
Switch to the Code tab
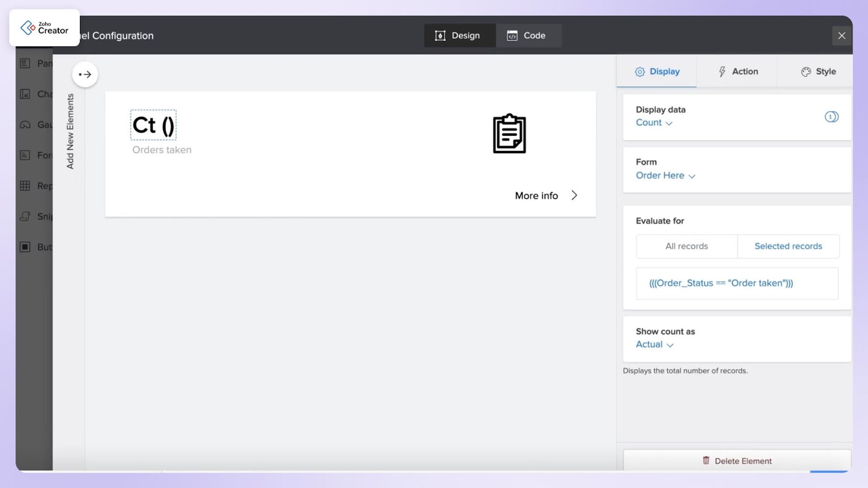click(529, 35)
